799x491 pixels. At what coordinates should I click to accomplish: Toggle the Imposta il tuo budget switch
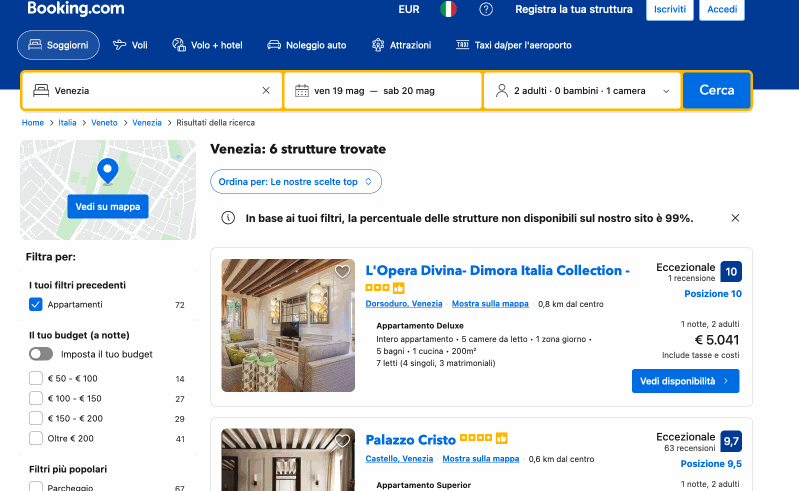41,354
